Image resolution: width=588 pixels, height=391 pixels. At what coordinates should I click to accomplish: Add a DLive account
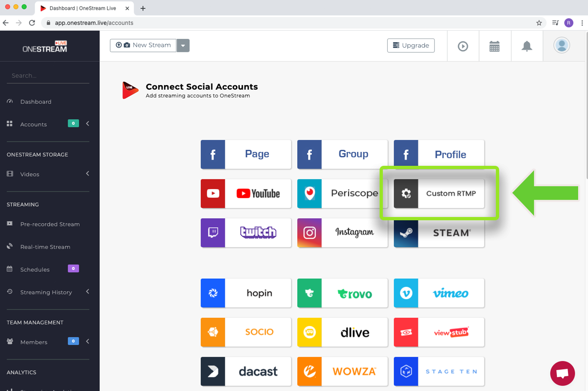click(x=342, y=332)
